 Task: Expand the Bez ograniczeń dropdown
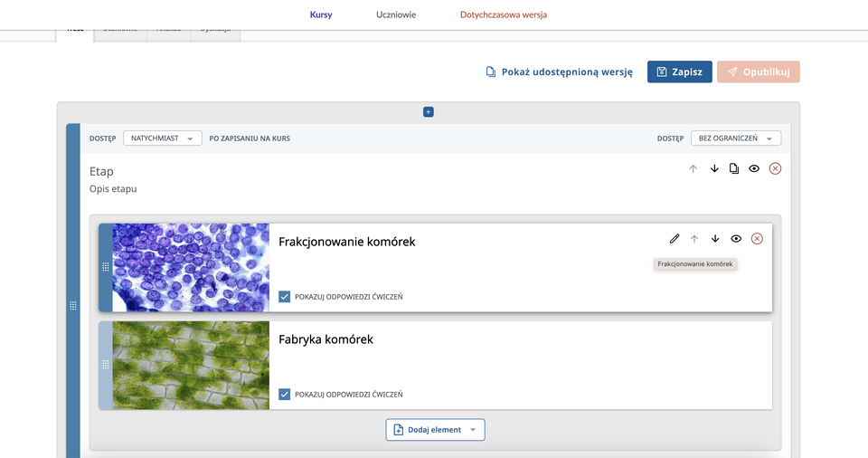(x=735, y=138)
